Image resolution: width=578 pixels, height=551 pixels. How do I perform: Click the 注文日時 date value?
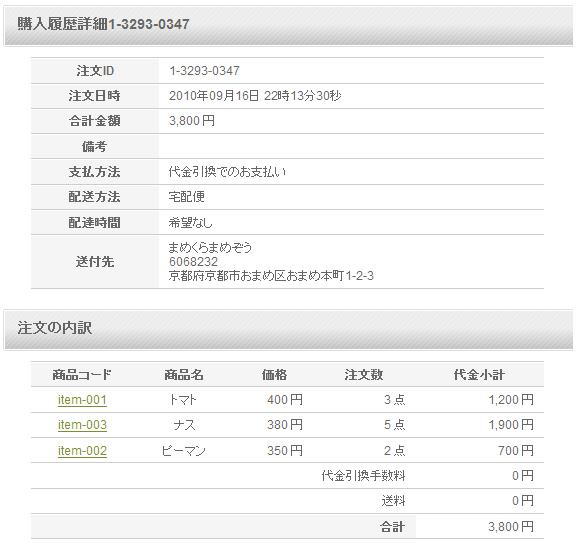pyautogui.click(x=255, y=96)
